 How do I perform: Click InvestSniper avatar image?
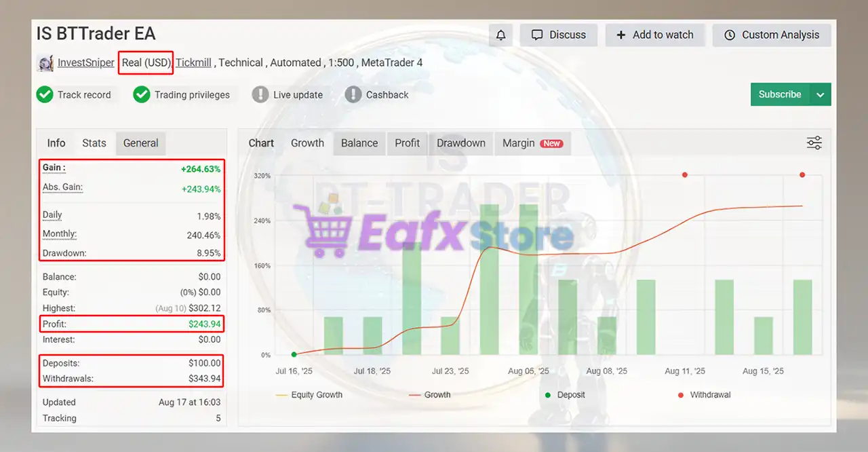pos(45,63)
